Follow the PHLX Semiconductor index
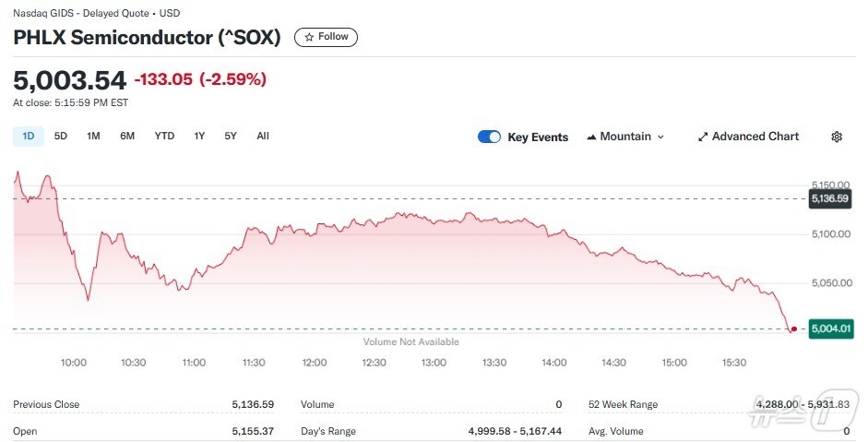Image resolution: width=868 pixels, height=442 pixels. pos(326,37)
